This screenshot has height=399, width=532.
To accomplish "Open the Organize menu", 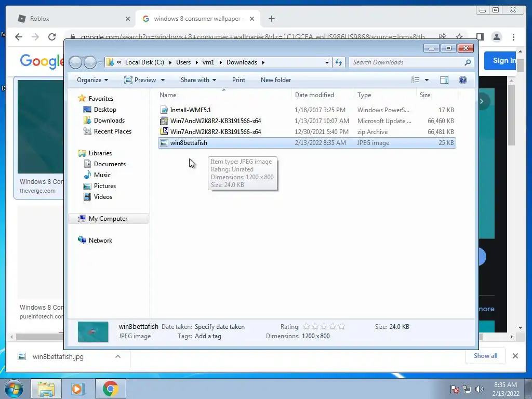I will (x=92, y=80).
